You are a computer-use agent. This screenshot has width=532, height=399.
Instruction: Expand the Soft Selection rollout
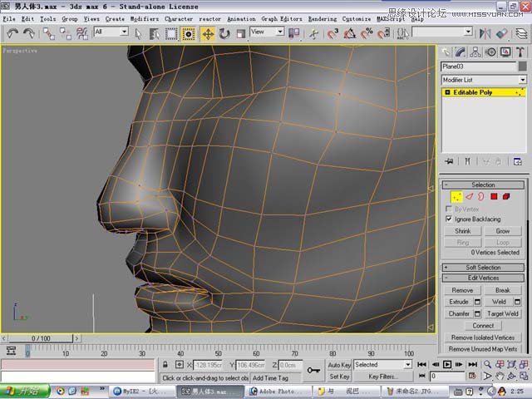[x=483, y=268]
